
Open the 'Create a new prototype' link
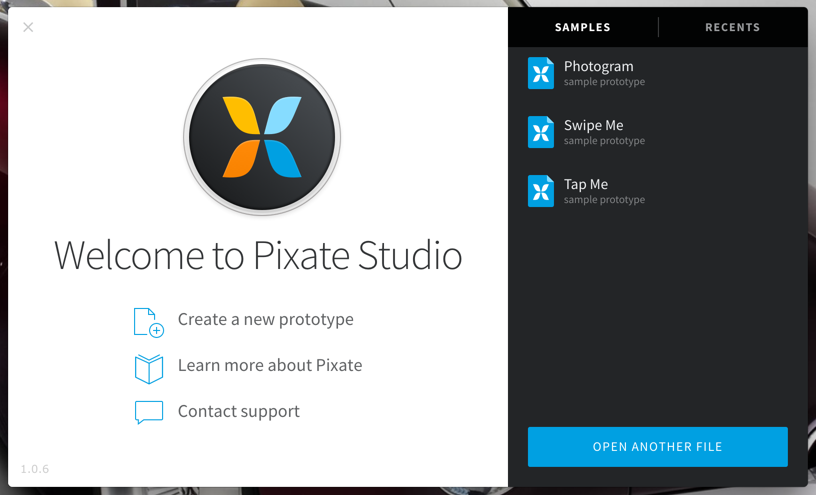pyautogui.click(x=265, y=319)
